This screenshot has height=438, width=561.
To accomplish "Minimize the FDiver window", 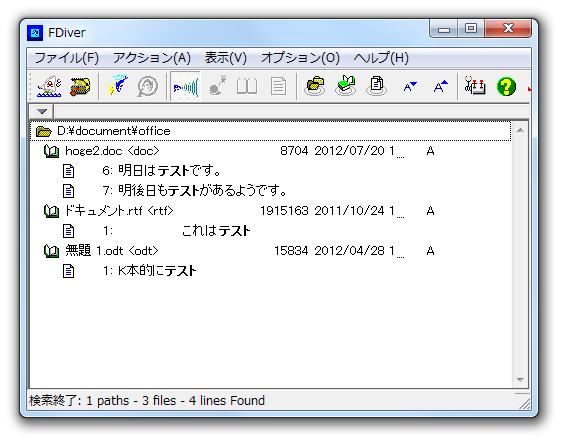I will pos(444,29).
